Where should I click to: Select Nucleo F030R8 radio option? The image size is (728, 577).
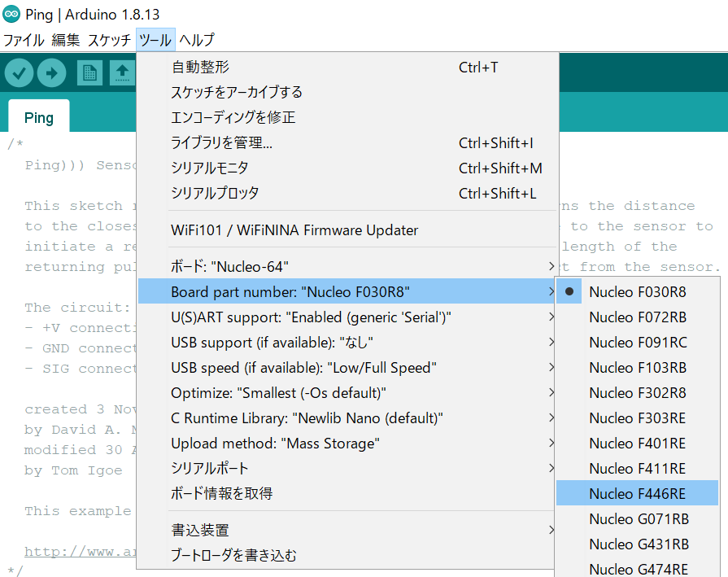point(638,291)
